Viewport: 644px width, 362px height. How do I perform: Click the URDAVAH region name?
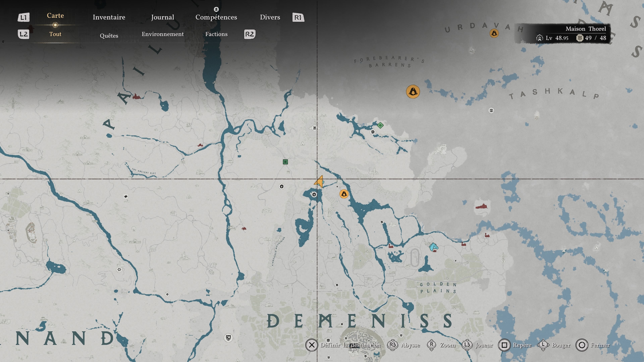click(484, 28)
